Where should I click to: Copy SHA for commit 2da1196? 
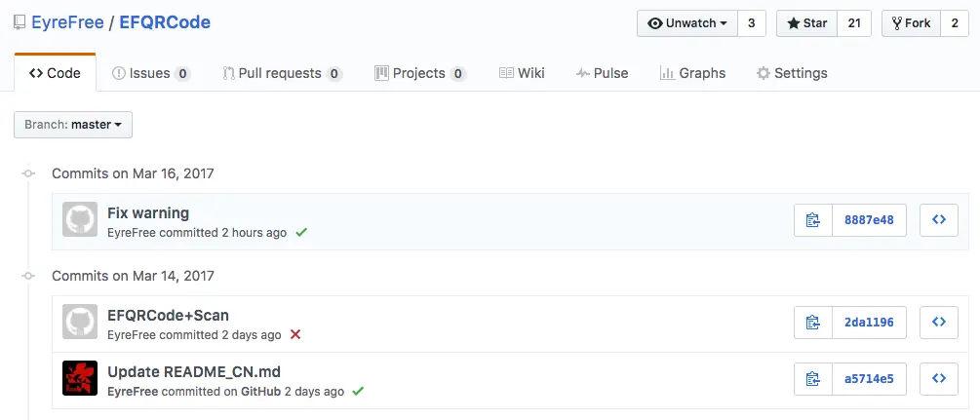pos(813,322)
